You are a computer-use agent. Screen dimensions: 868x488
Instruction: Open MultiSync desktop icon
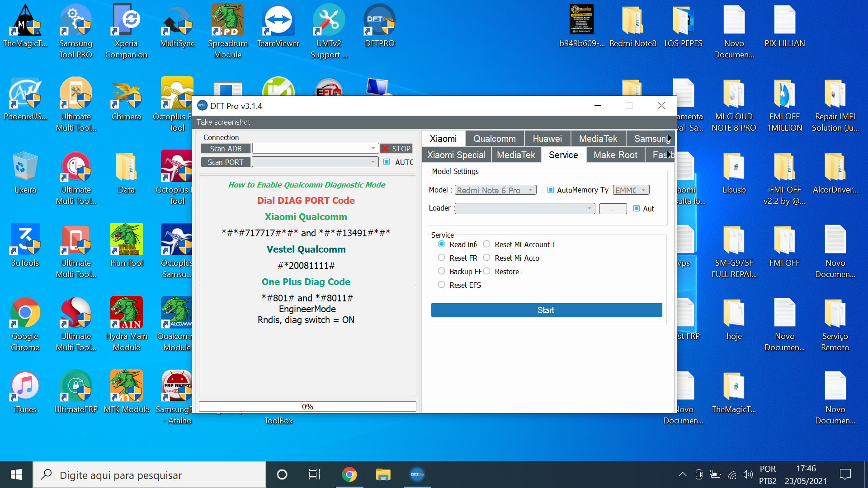point(177,26)
